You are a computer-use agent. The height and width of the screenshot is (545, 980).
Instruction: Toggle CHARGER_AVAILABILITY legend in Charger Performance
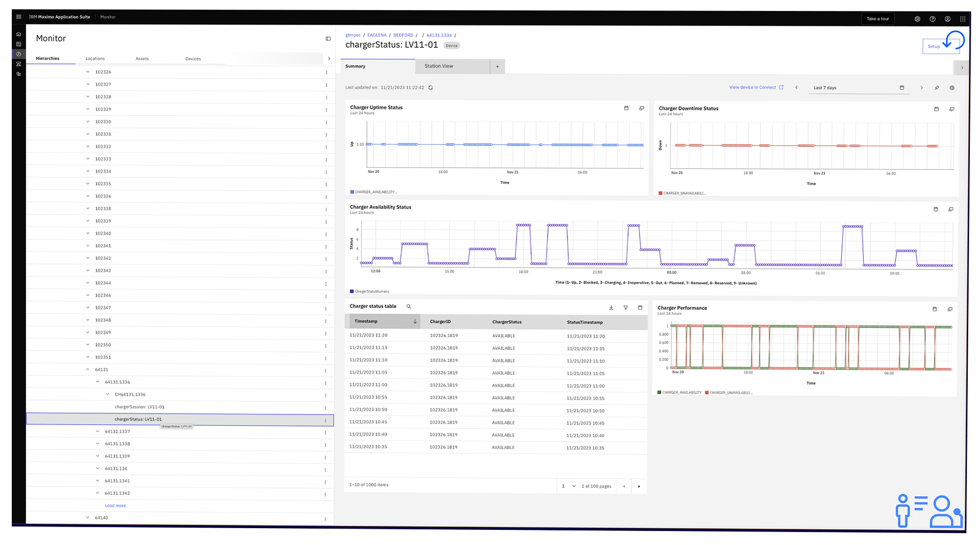679,393
